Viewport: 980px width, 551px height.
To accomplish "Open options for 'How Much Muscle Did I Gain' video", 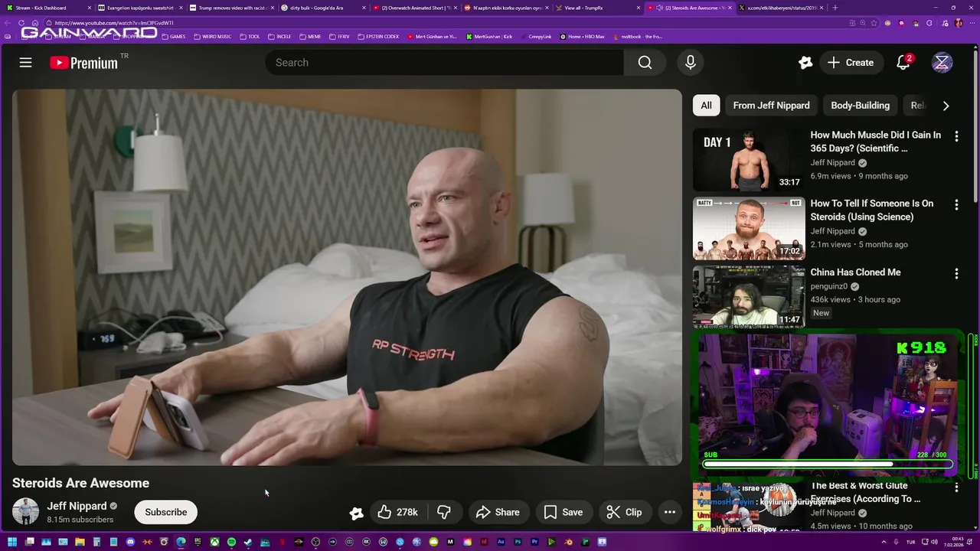I will (956, 136).
